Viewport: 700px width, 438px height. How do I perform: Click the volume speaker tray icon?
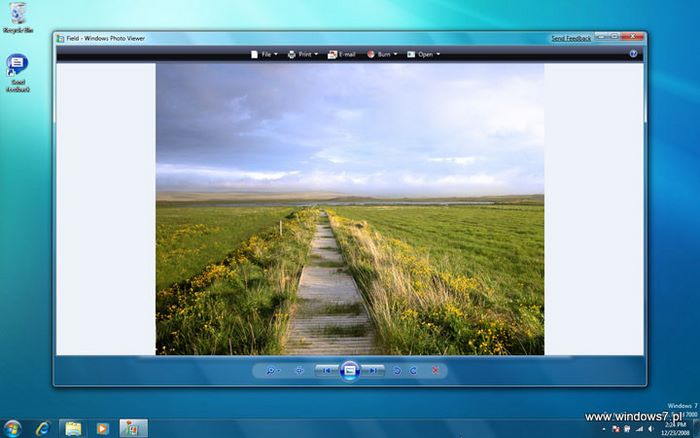click(x=650, y=429)
